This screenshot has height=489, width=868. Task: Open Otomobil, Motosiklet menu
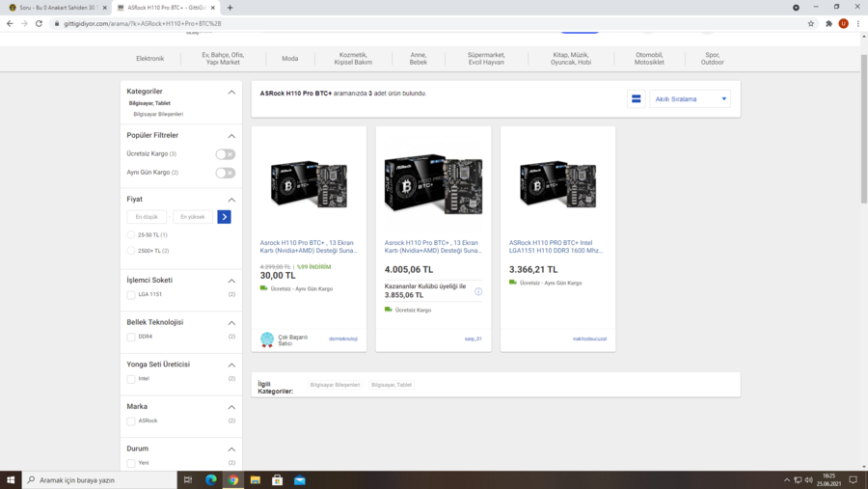tap(649, 59)
